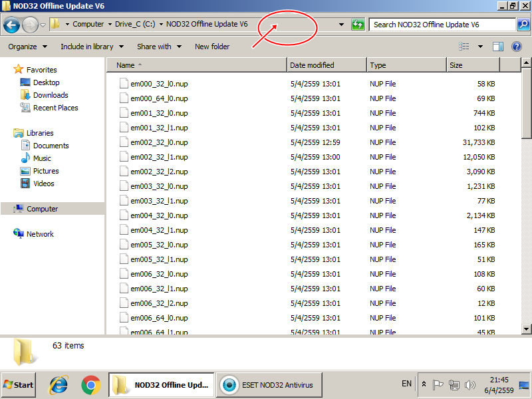
Task: Click the file icon for em001_32_l1.nup
Action: [x=124, y=128]
